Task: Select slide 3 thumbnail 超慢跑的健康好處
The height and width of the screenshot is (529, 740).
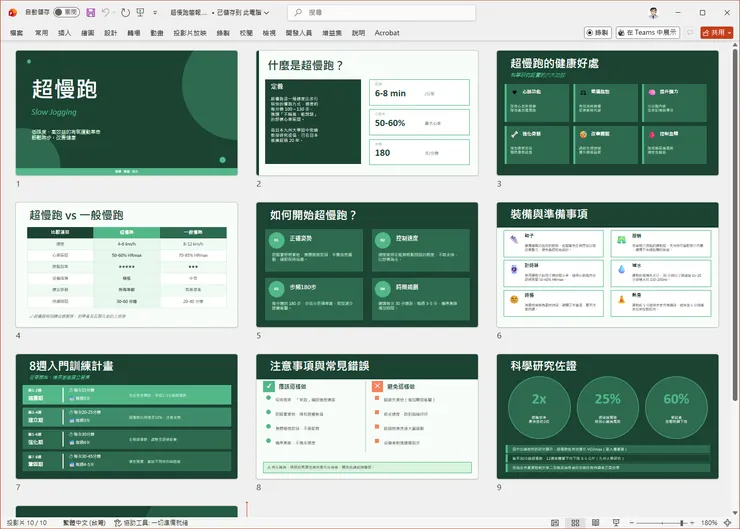Action: click(607, 113)
